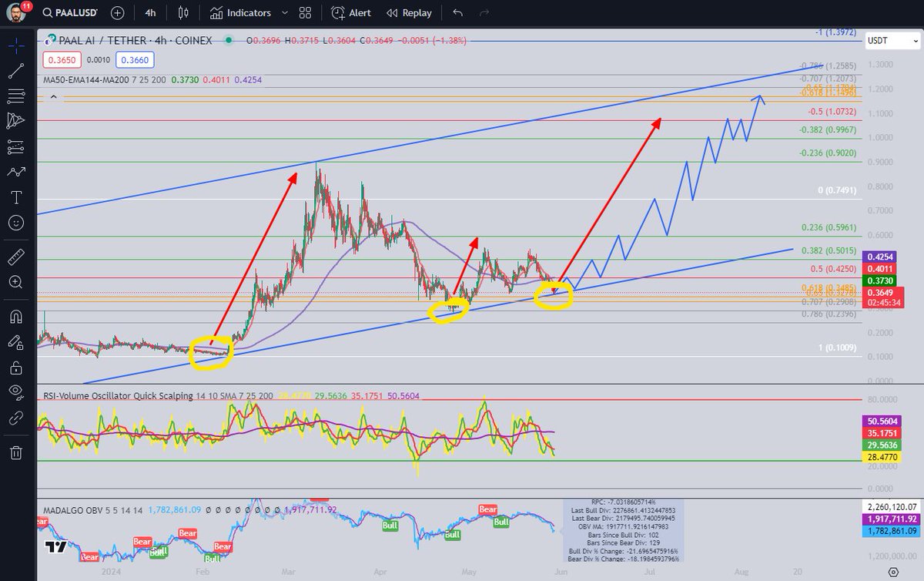924x581 pixels.
Task: Toggle lock all drawings padlock
Action: tap(15, 367)
